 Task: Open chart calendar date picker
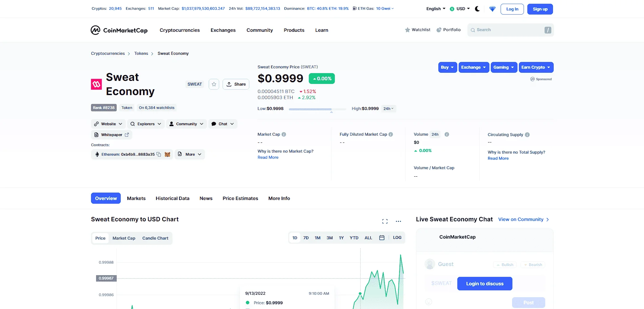click(x=382, y=238)
